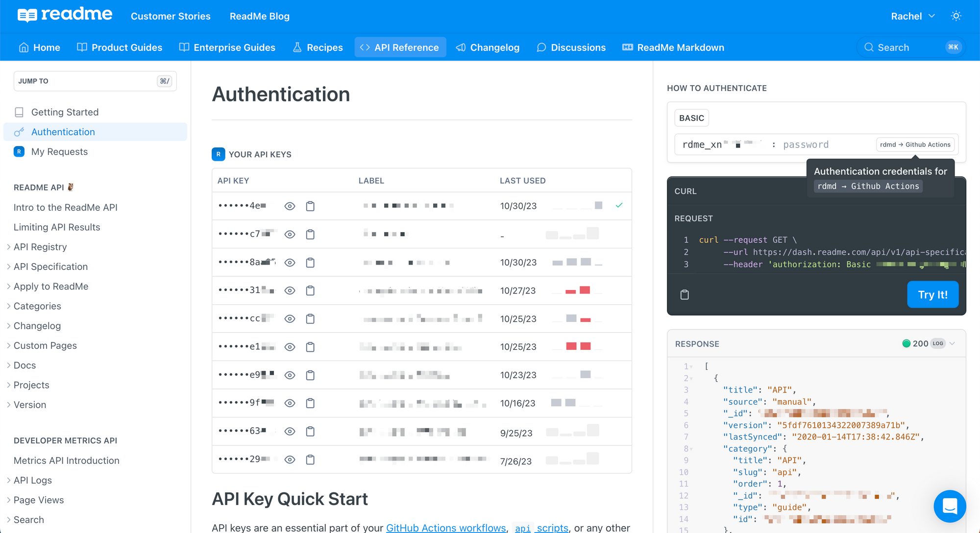Viewport: 980px width, 533px height.
Task: Copy the API key ending c7
Action: (310, 235)
